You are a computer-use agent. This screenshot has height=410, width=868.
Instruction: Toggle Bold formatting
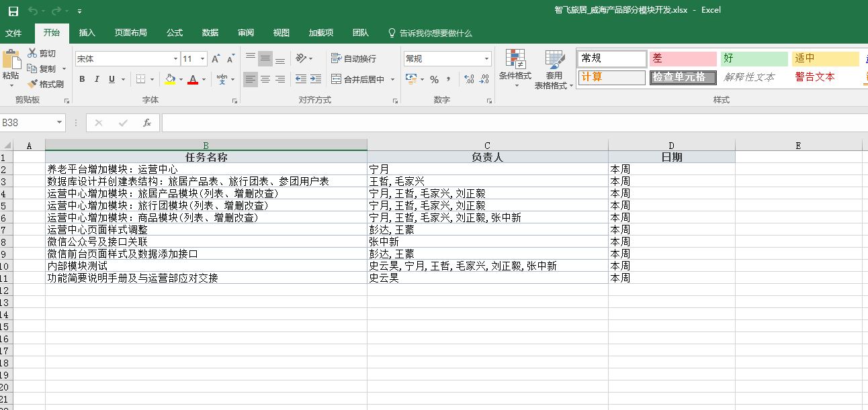[x=82, y=79]
